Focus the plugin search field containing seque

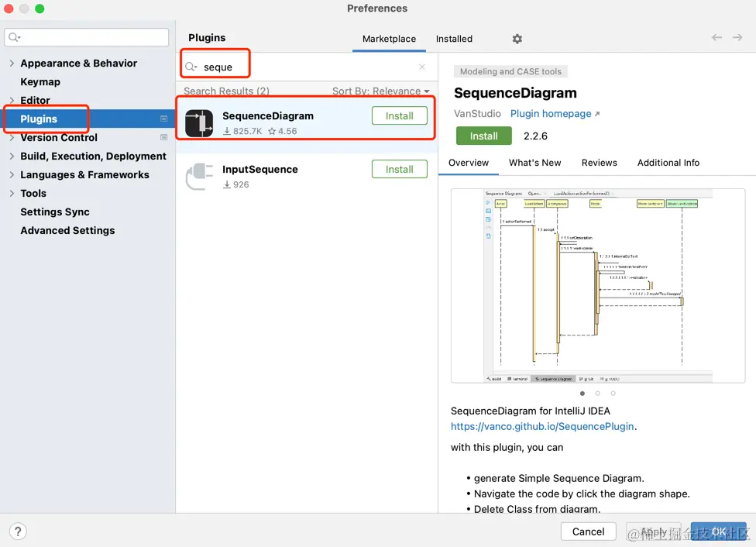point(307,67)
